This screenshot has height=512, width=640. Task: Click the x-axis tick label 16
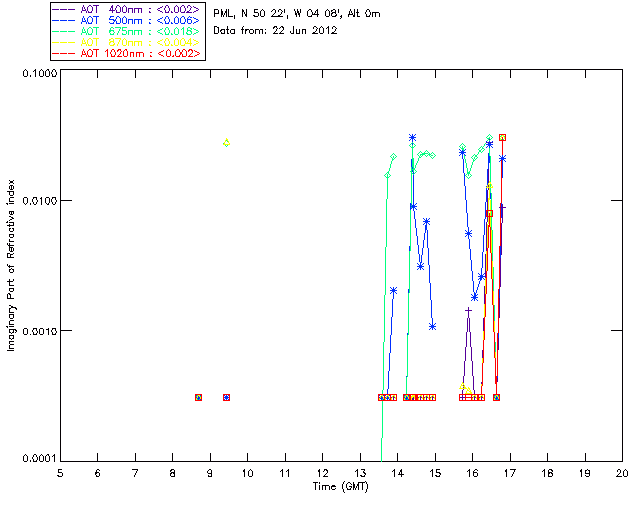tap(473, 473)
